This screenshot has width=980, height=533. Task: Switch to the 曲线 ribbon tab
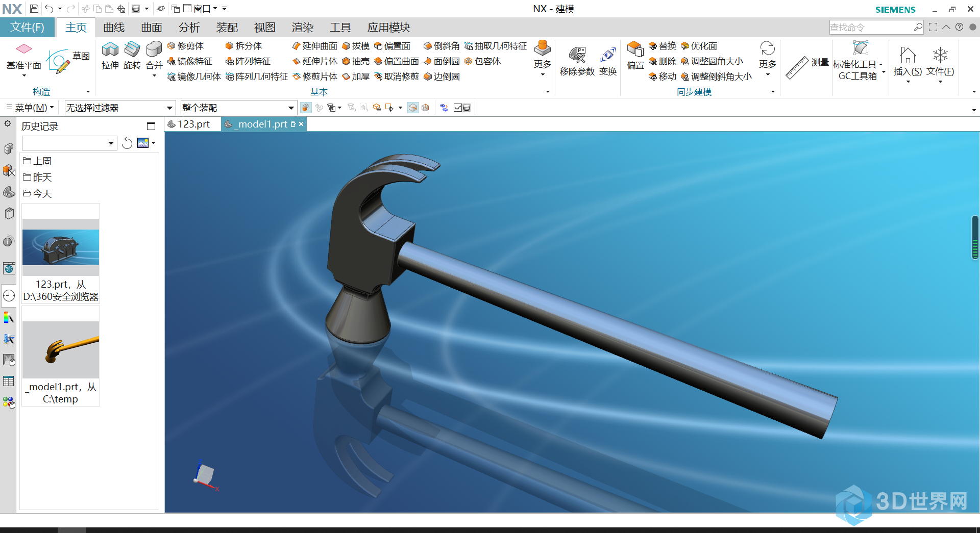pyautogui.click(x=114, y=27)
